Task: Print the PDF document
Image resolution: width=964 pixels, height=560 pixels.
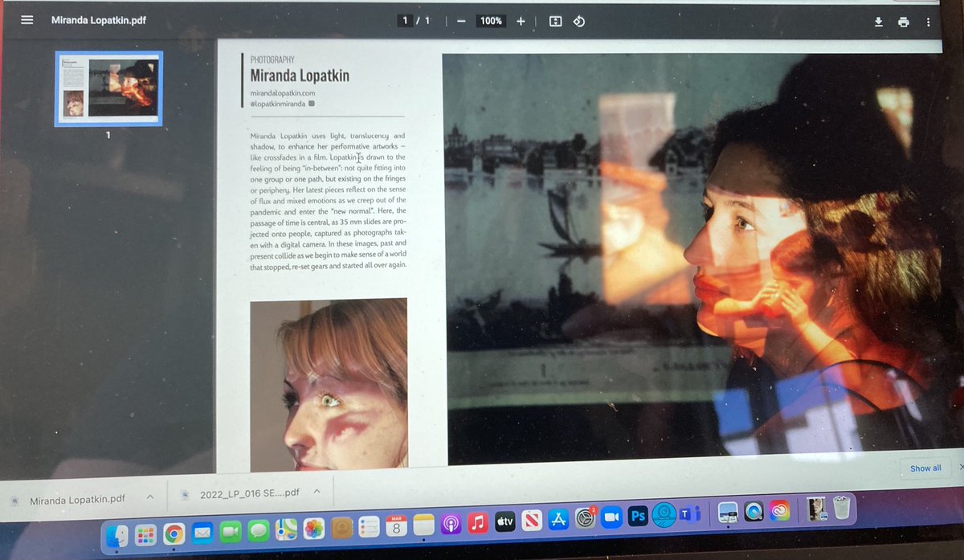Action: [x=904, y=22]
